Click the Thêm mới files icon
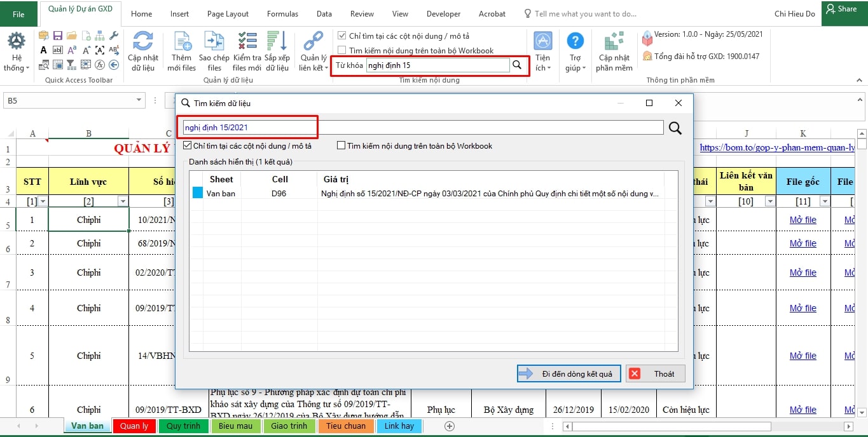The width and height of the screenshot is (868, 437). tap(182, 42)
